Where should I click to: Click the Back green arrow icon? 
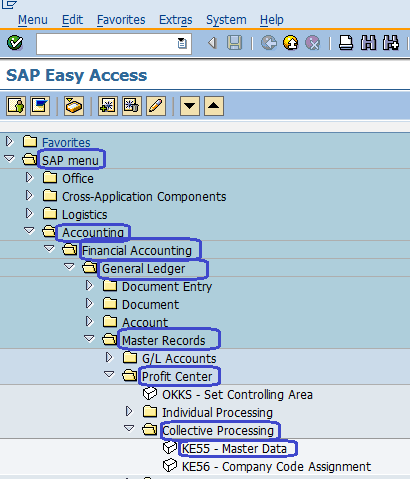point(269,43)
